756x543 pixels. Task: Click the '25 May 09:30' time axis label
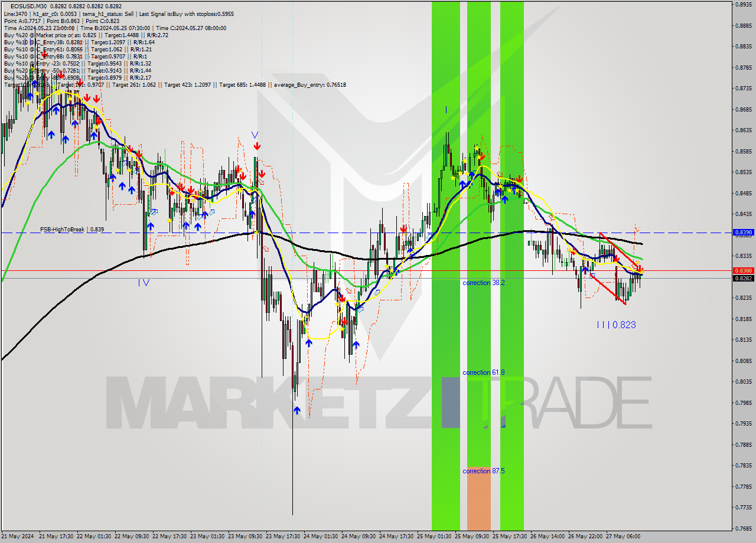tap(472, 537)
